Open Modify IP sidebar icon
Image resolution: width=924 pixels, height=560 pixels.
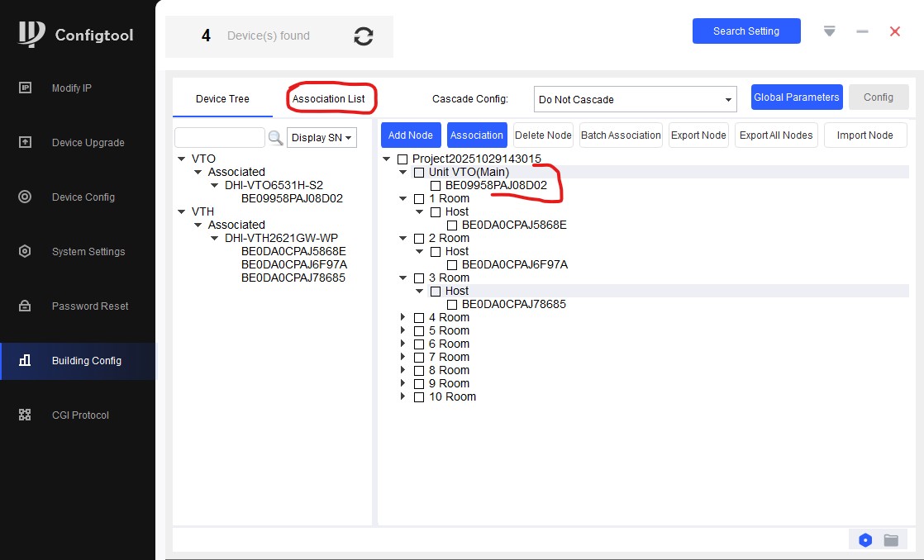pos(25,88)
